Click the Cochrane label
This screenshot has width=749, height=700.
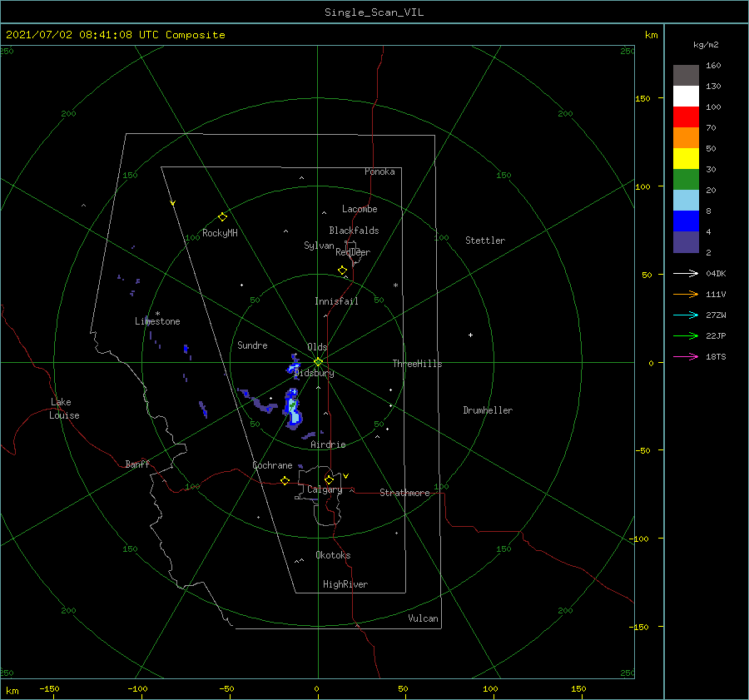click(x=272, y=465)
